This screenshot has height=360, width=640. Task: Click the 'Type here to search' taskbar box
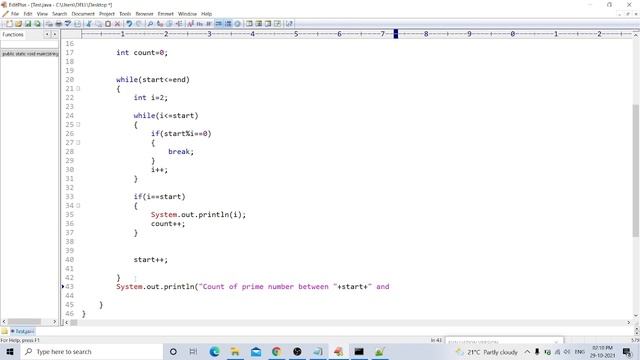(x=92, y=351)
